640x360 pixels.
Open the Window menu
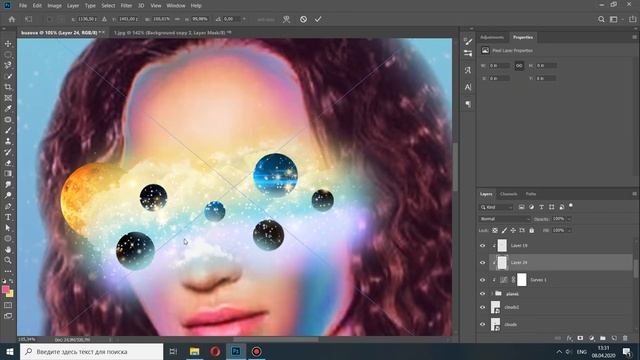176,6
